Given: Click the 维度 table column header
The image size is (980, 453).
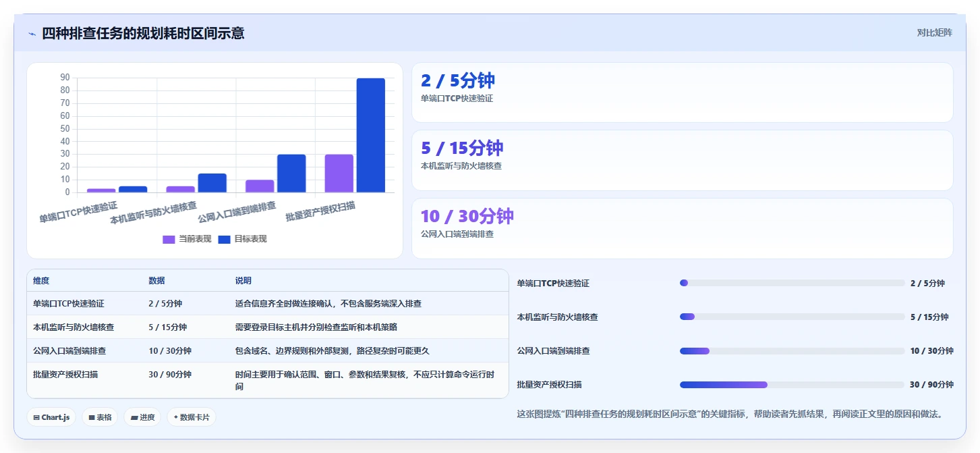Looking at the screenshot, I should (41, 281).
